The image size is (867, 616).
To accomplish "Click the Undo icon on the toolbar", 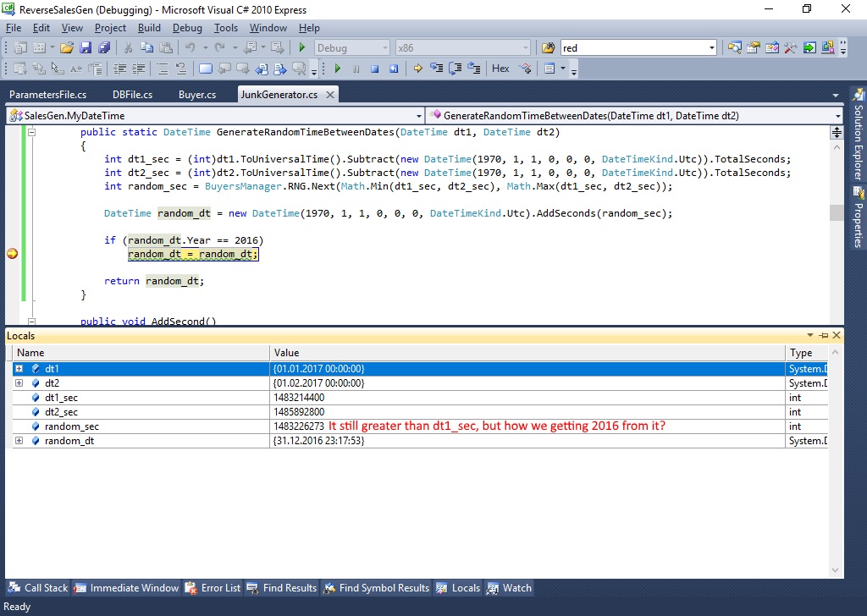I will pos(190,47).
